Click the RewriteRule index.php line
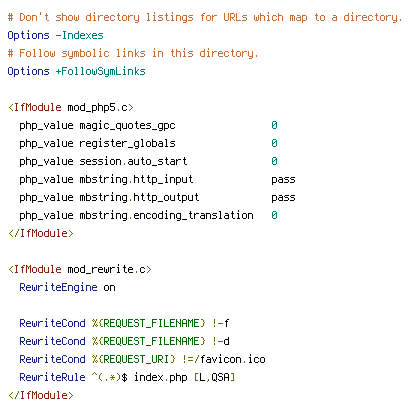Screen dimensions: 412x412 click(x=127, y=377)
